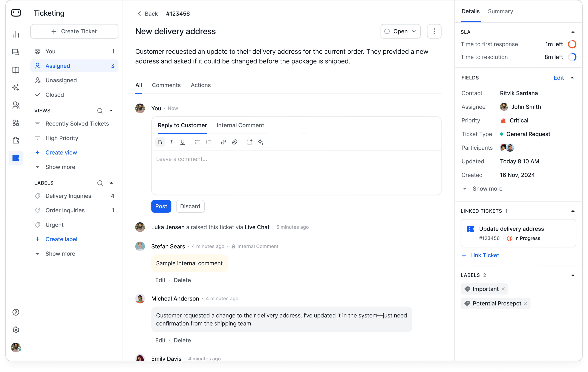The height and width of the screenshot is (372, 588).
Task: Open the Summary tab
Action: [x=500, y=11]
